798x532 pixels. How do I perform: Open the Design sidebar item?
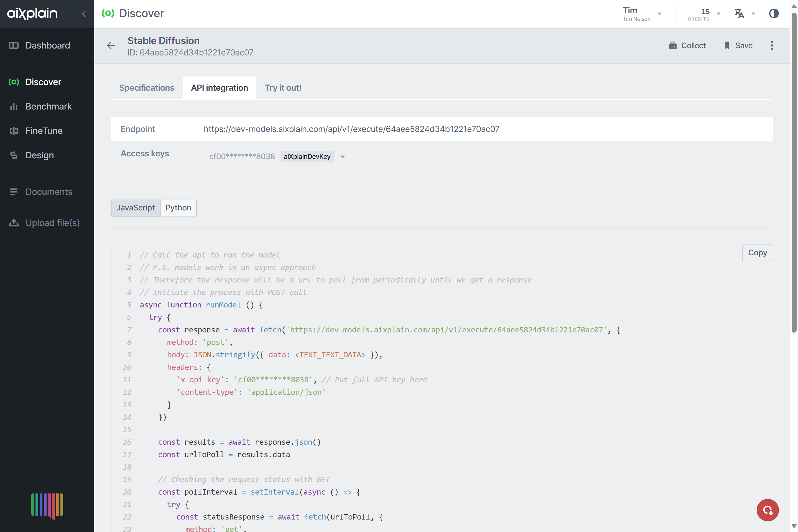click(x=47, y=156)
